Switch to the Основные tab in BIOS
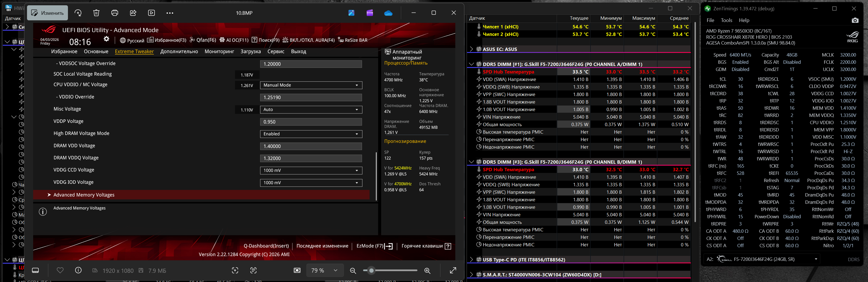This screenshot has width=868, height=282. tap(96, 52)
